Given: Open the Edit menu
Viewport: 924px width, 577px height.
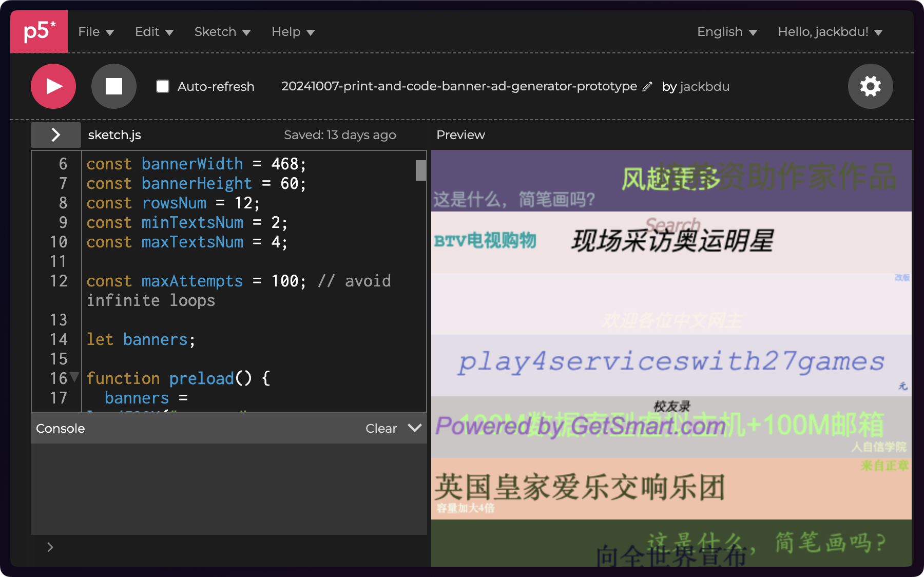Looking at the screenshot, I should [x=154, y=32].
